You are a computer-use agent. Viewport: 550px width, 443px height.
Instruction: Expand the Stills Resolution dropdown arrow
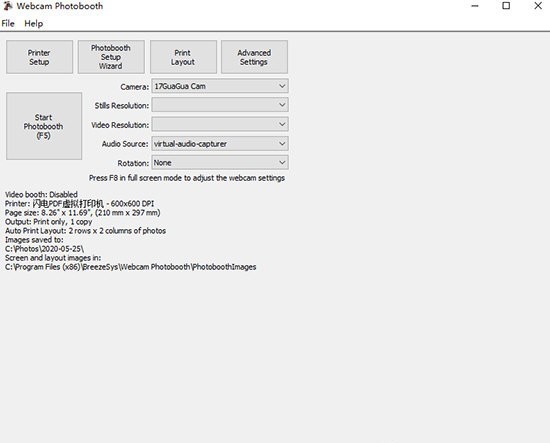(x=282, y=105)
